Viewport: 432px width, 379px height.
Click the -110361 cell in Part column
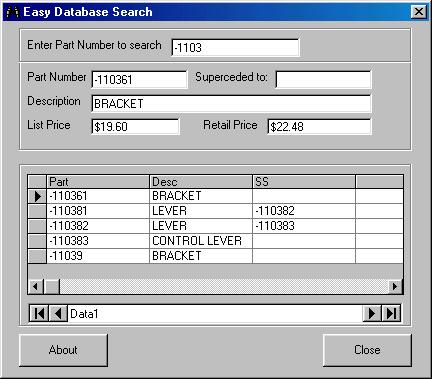point(98,196)
